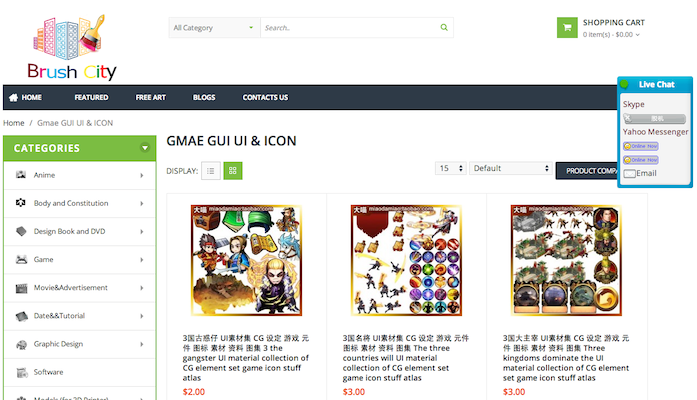This screenshot has width=697, height=400.
Task: Switch to grid display view icon
Action: [x=232, y=171]
